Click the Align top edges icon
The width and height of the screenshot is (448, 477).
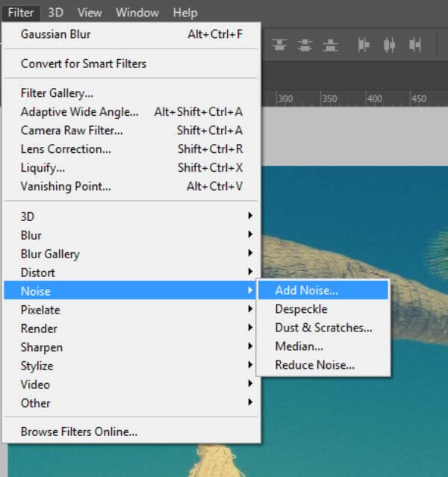pos(279,45)
